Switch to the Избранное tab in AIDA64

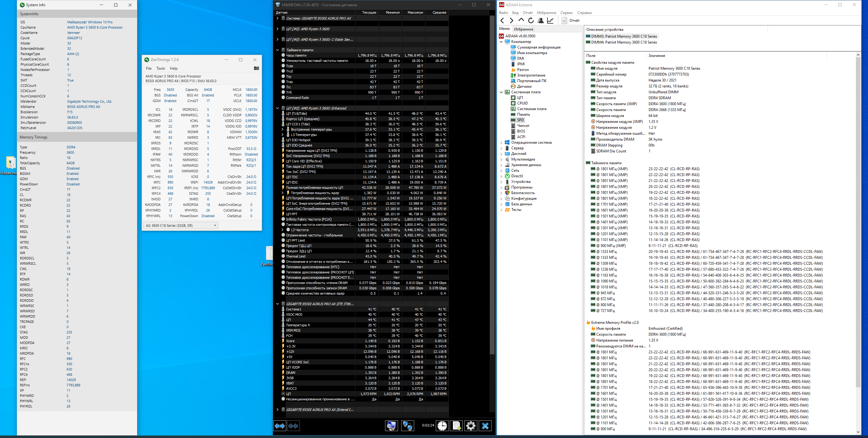(x=523, y=29)
